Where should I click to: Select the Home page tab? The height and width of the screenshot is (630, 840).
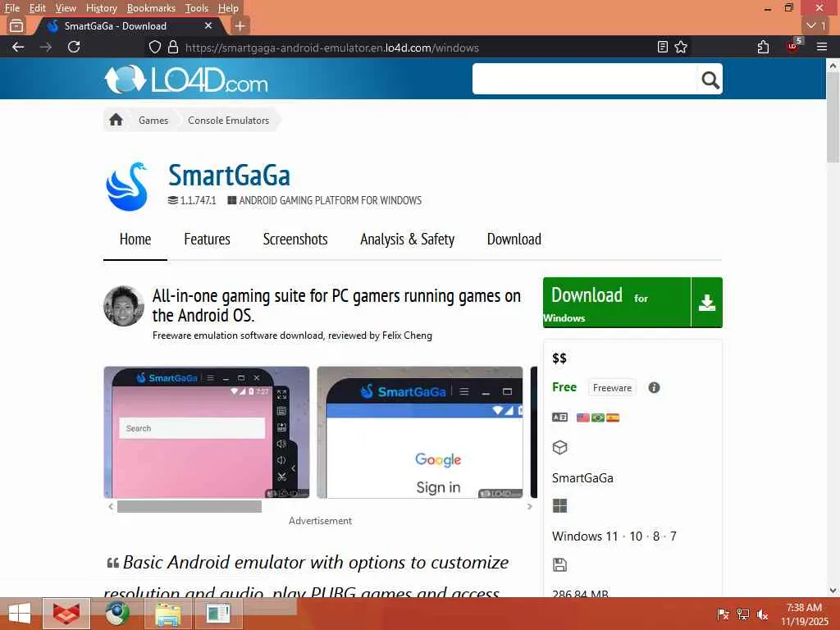tap(135, 239)
